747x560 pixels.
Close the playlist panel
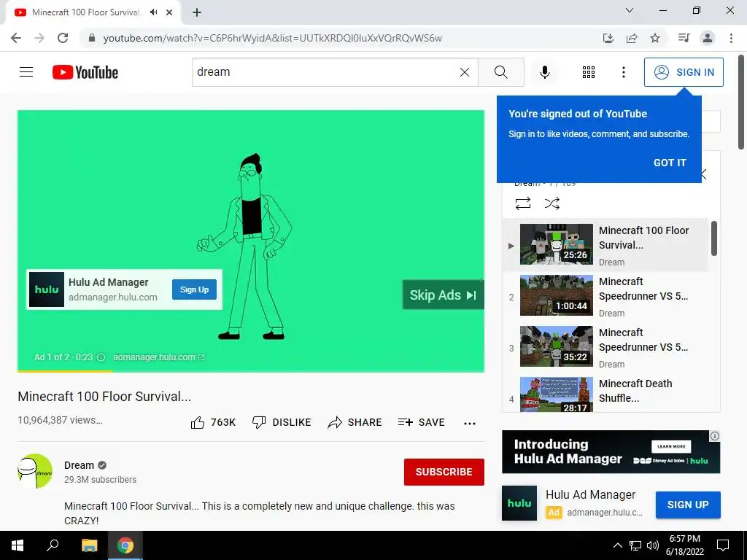coord(704,175)
